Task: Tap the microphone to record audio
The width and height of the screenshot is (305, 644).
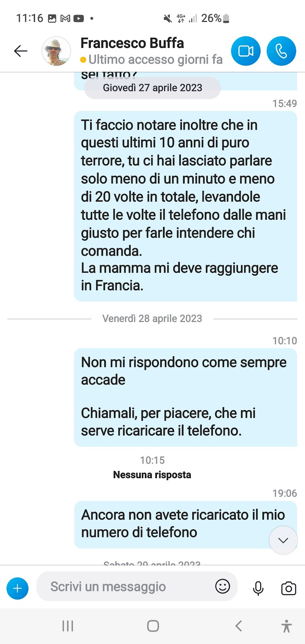Action: click(x=258, y=588)
